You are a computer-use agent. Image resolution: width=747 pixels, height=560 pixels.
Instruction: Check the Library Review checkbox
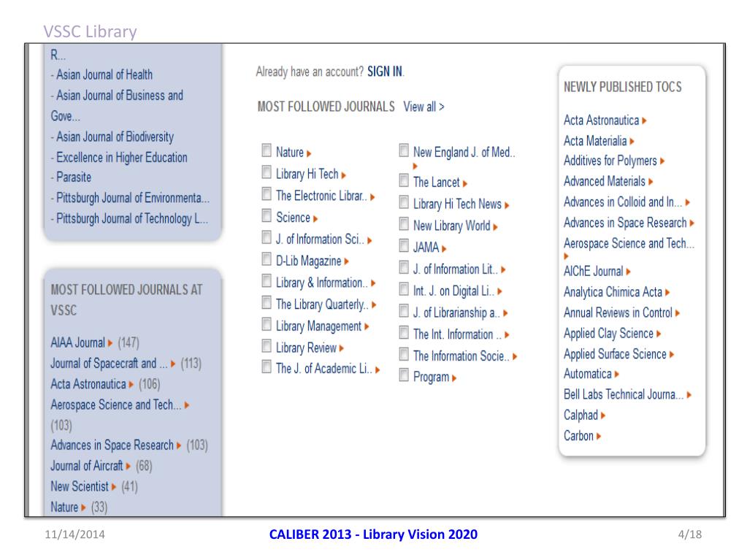point(267,346)
